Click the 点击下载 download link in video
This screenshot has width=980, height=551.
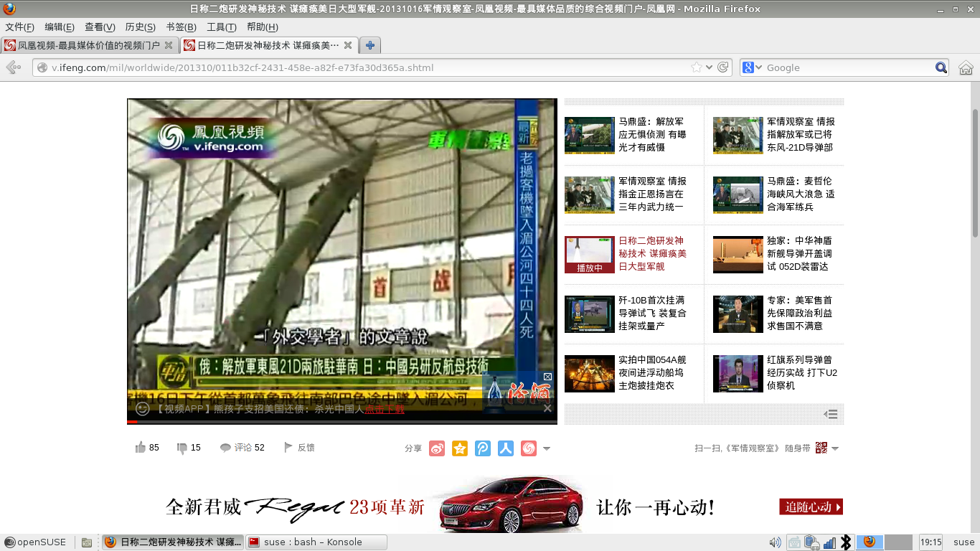(x=385, y=409)
